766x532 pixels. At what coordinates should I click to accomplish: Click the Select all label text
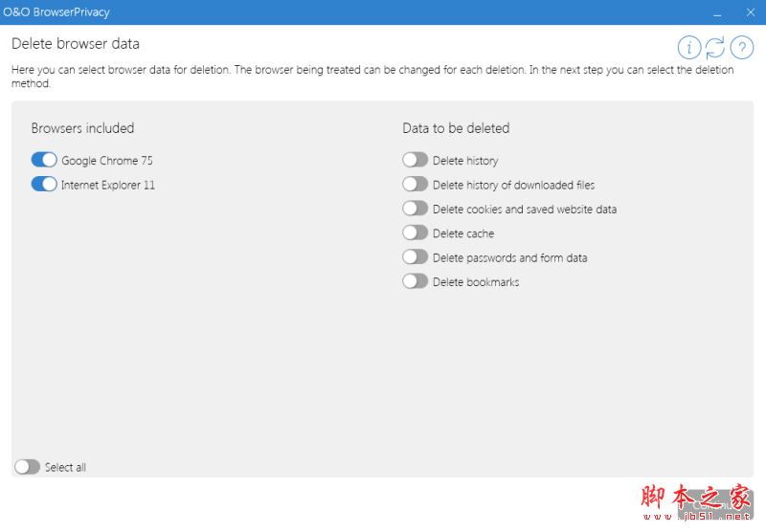tap(65, 468)
